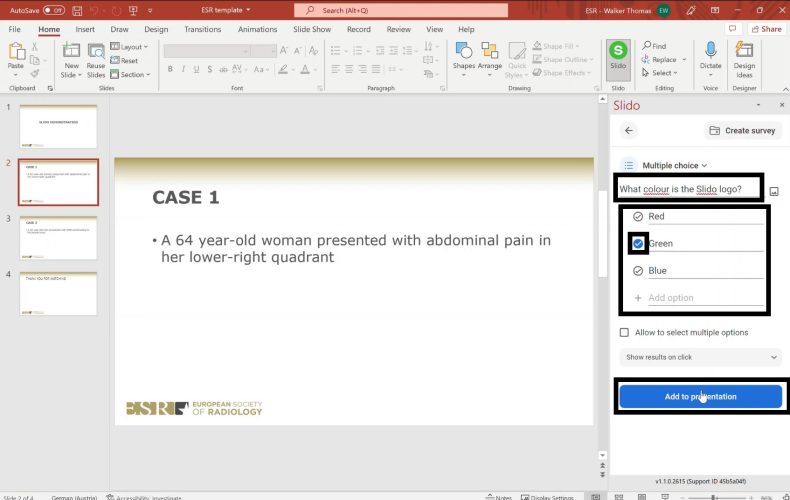
Task: Open the Select dropdown in Editing
Action: pos(660,73)
